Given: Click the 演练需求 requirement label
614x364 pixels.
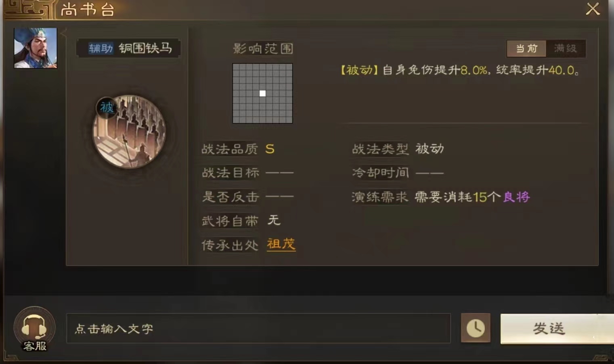Looking at the screenshot, I should [x=380, y=197].
